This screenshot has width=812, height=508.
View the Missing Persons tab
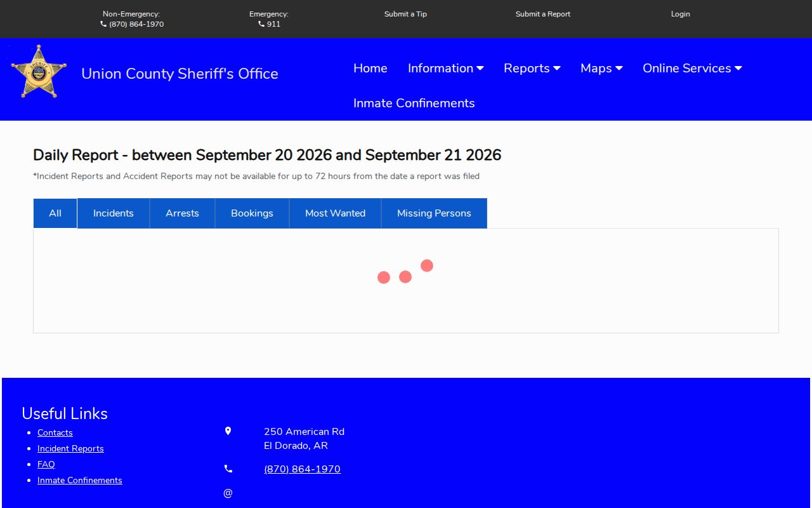[435, 213]
